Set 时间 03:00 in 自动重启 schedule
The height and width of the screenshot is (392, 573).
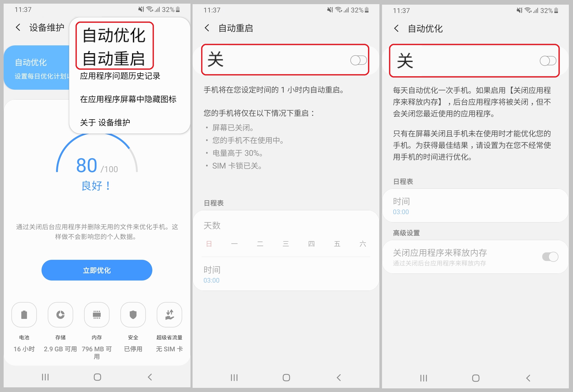coord(286,274)
